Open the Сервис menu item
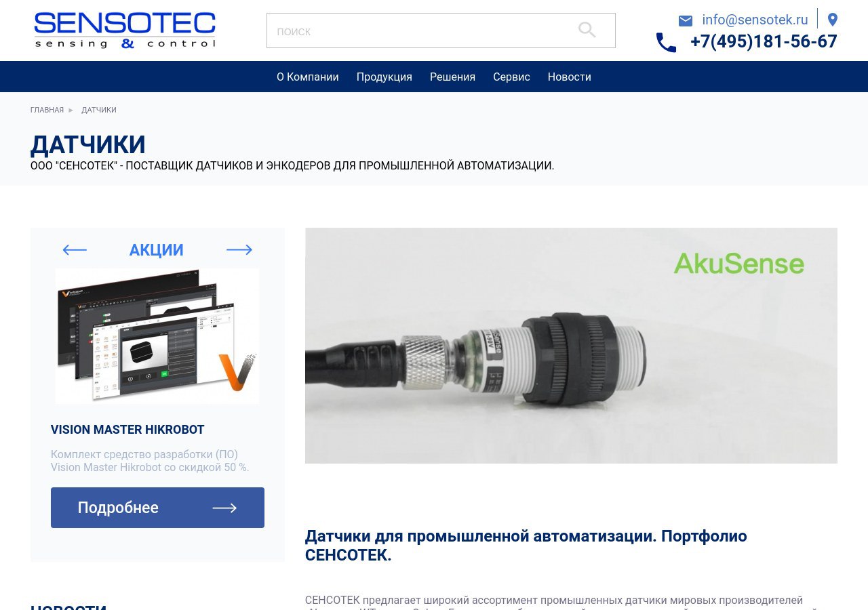 click(x=511, y=77)
